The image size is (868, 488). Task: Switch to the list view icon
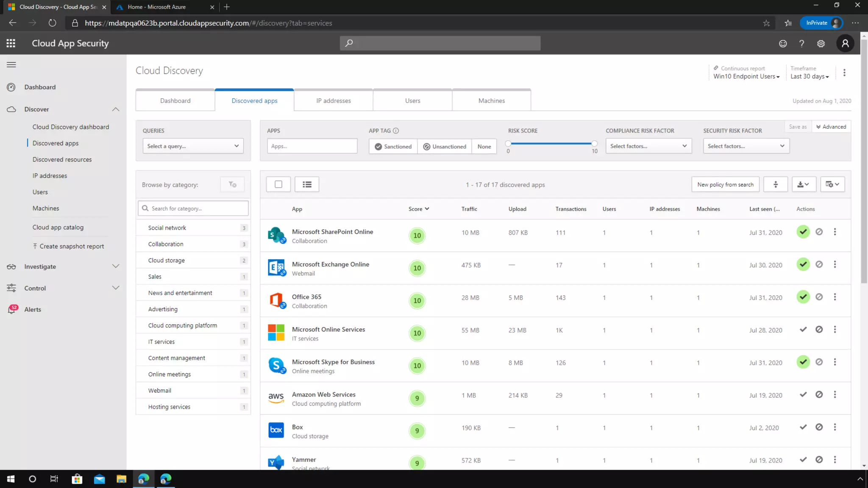pos(307,184)
